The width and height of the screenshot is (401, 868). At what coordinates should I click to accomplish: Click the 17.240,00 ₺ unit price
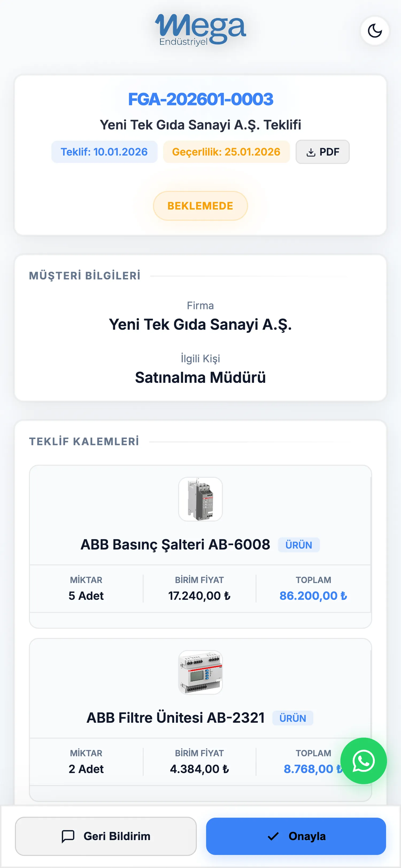(199, 596)
